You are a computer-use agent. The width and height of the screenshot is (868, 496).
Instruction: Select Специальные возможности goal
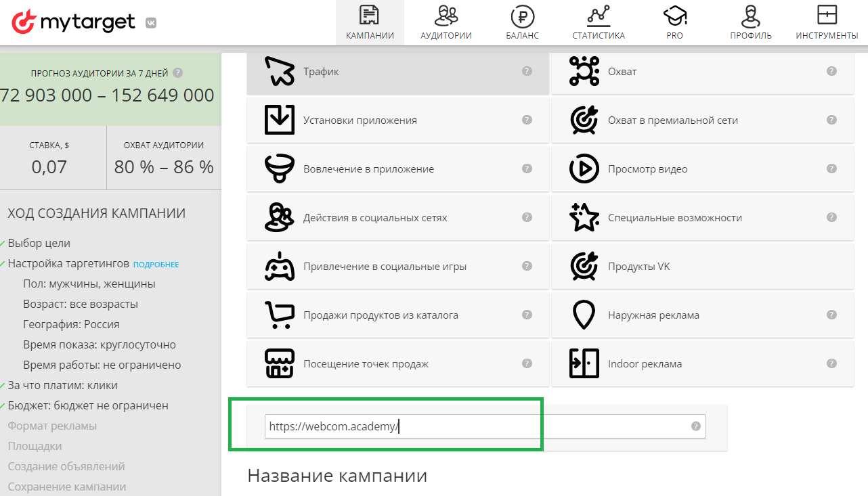[x=703, y=218]
